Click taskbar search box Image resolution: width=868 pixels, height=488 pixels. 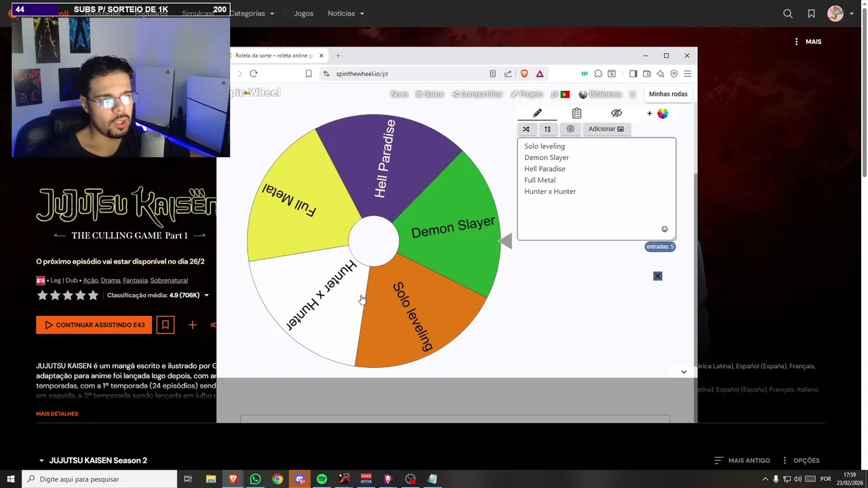click(100, 479)
